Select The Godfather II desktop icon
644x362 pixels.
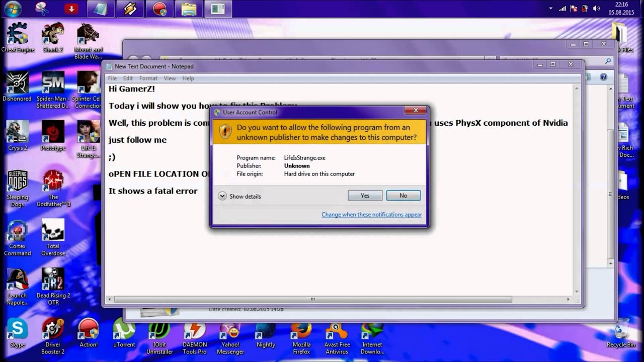pos(53,189)
